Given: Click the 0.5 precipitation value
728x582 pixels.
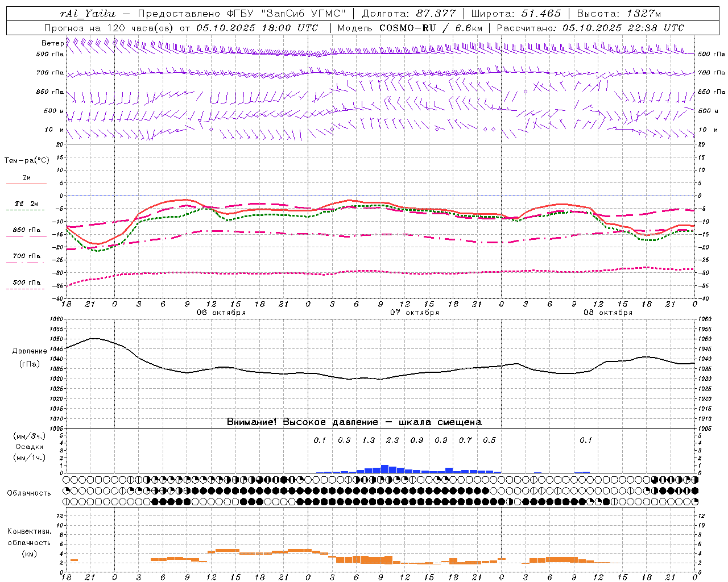Looking at the screenshot, I should [489, 440].
